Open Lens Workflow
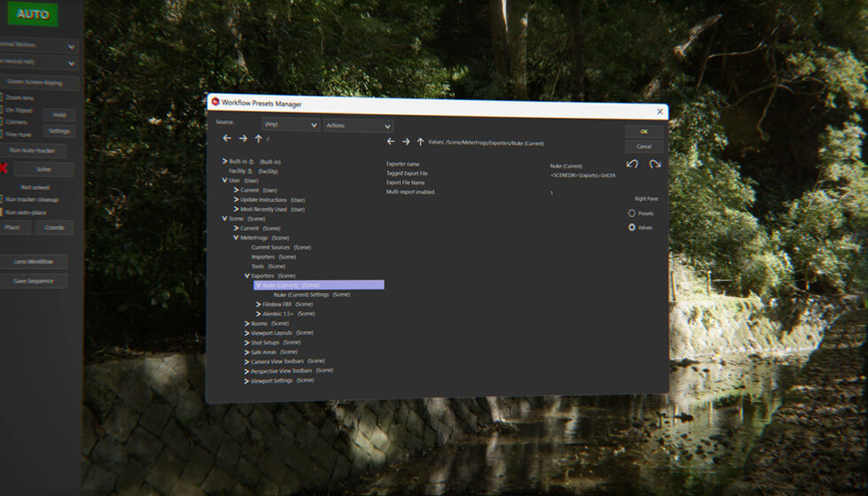This screenshot has width=868, height=496. point(34,261)
